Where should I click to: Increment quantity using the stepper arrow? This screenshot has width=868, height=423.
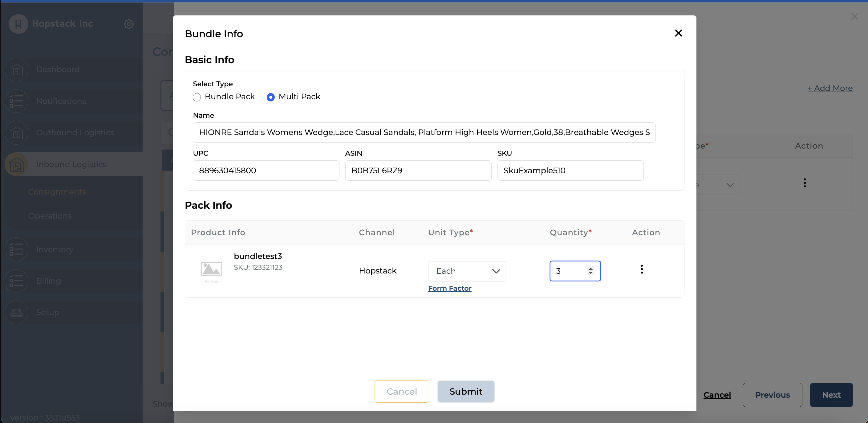(x=590, y=269)
